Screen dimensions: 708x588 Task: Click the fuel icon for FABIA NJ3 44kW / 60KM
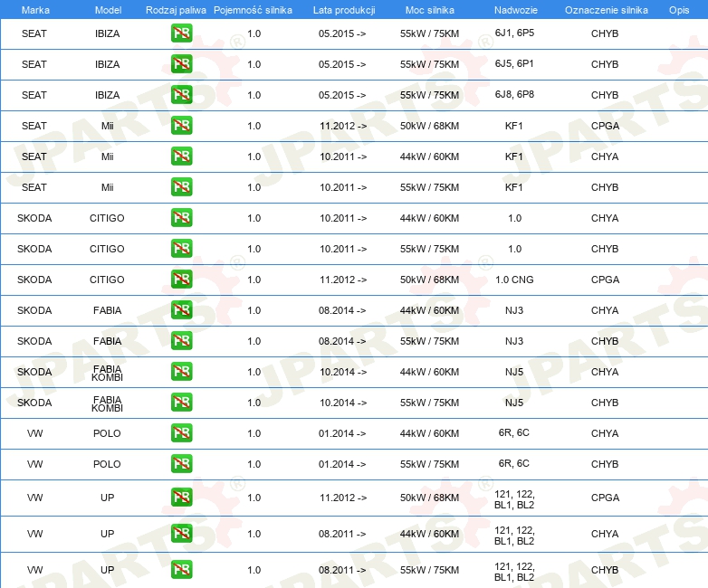pos(181,309)
